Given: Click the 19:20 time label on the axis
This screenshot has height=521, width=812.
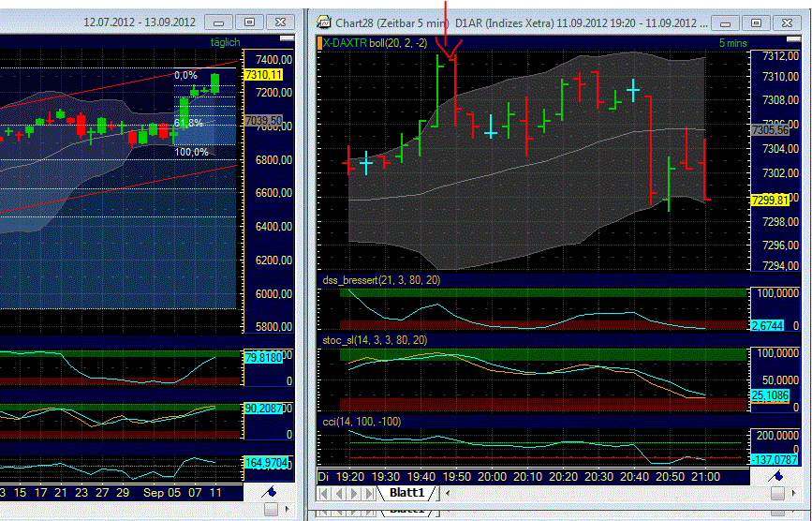Looking at the screenshot, I should [x=350, y=477].
